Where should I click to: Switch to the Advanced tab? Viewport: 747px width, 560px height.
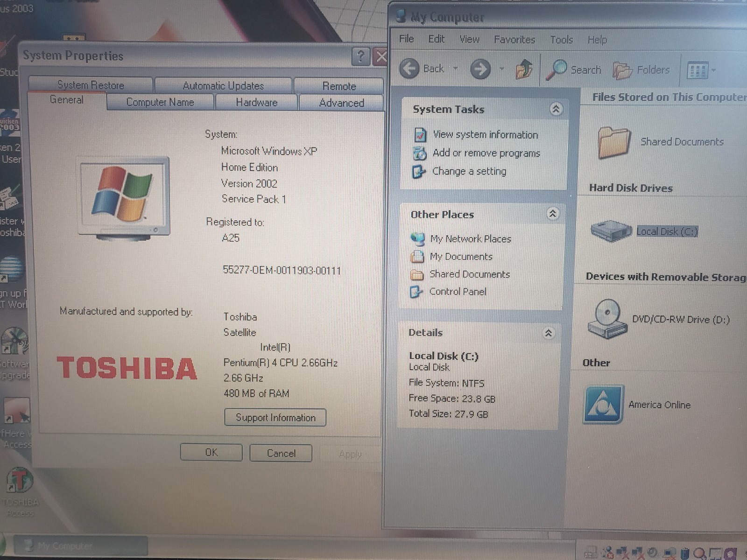[x=341, y=103]
